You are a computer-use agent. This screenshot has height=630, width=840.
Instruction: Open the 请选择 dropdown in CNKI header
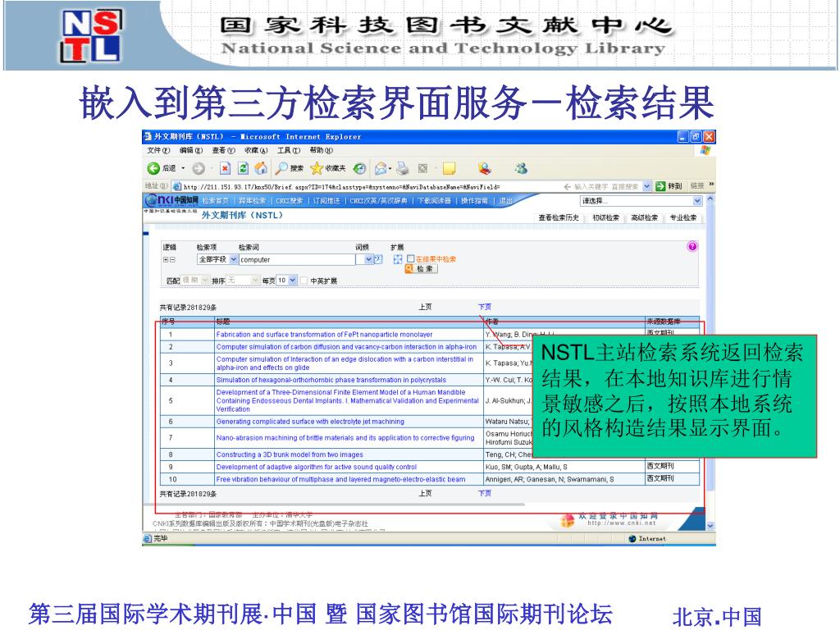(641, 201)
